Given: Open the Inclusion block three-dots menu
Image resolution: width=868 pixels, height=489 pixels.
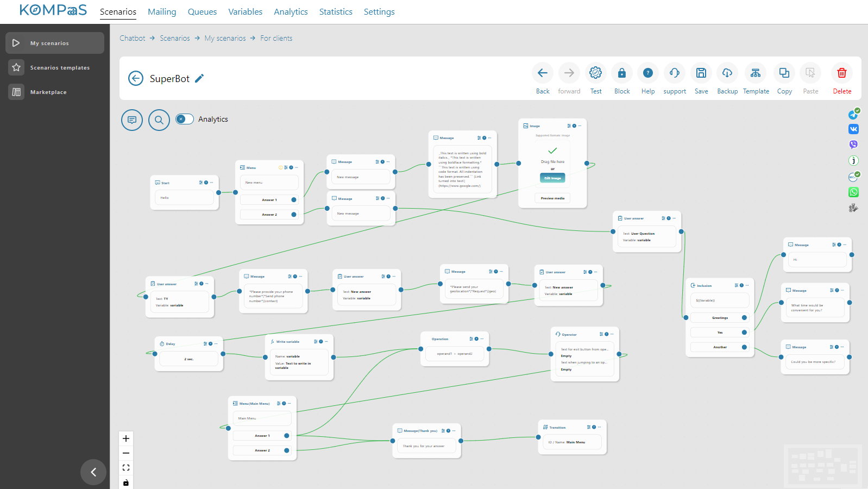Looking at the screenshot, I should pyautogui.click(x=747, y=285).
